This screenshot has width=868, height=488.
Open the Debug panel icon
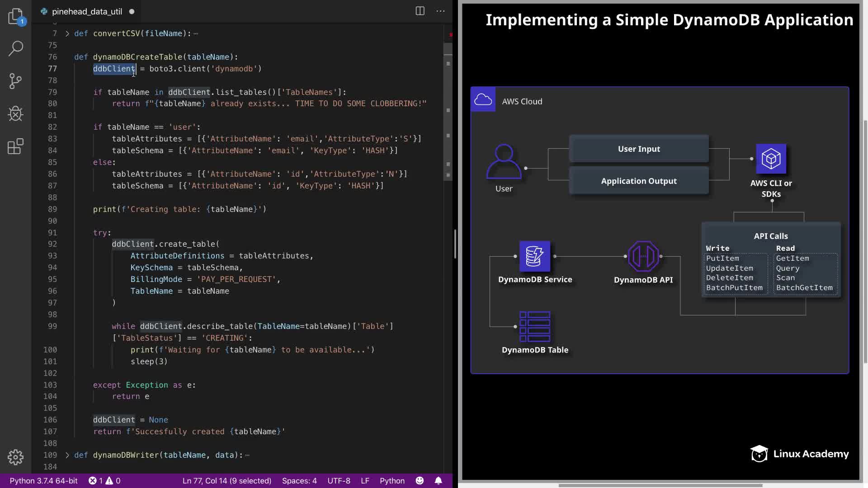pyautogui.click(x=15, y=114)
